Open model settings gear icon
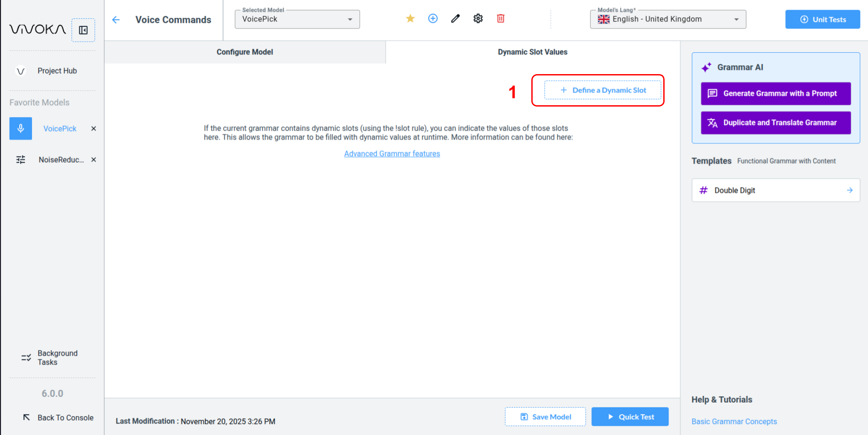This screenshot has width=868, height=435. 478,18
